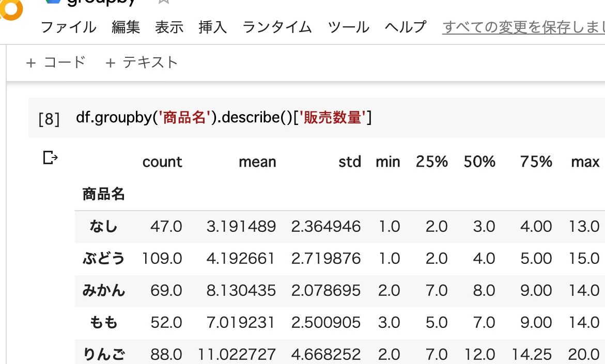The image size is (605, 364).
Task: Open the 表示 menu
Action: [x=169, y=27]
